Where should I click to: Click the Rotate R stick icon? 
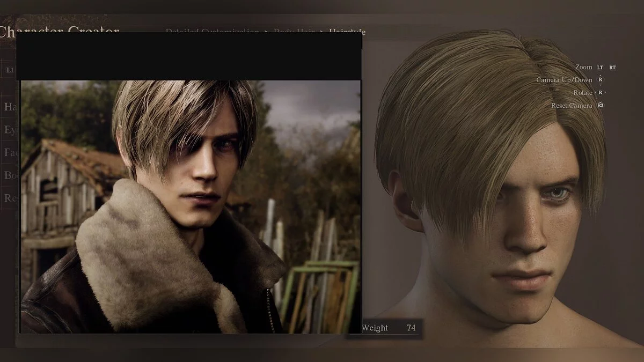click(x=601, y=93)
